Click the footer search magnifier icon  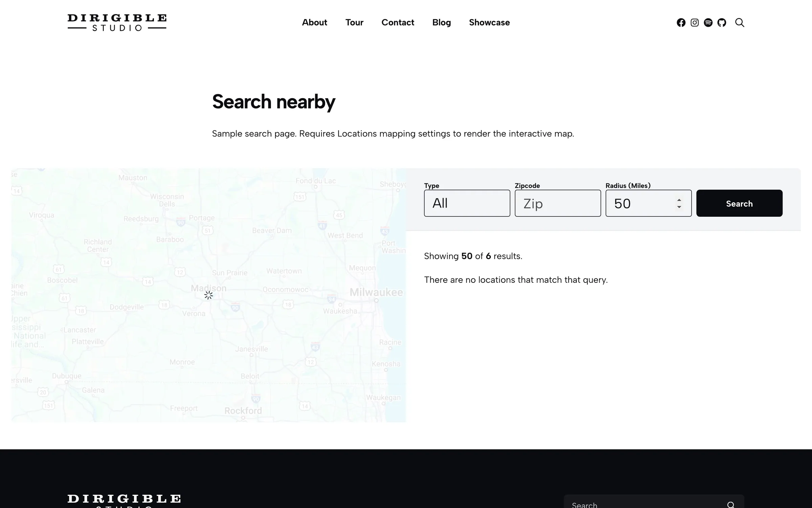(x=731, y=505)
